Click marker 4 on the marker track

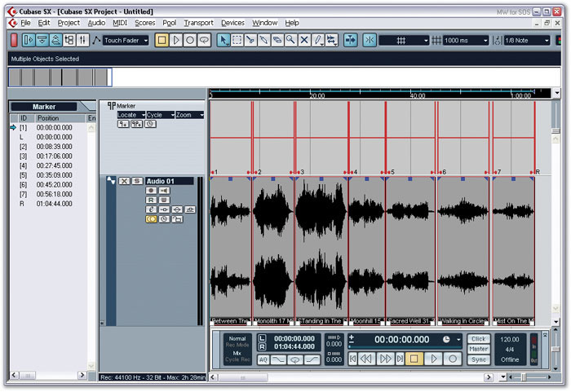click(354, 172)
